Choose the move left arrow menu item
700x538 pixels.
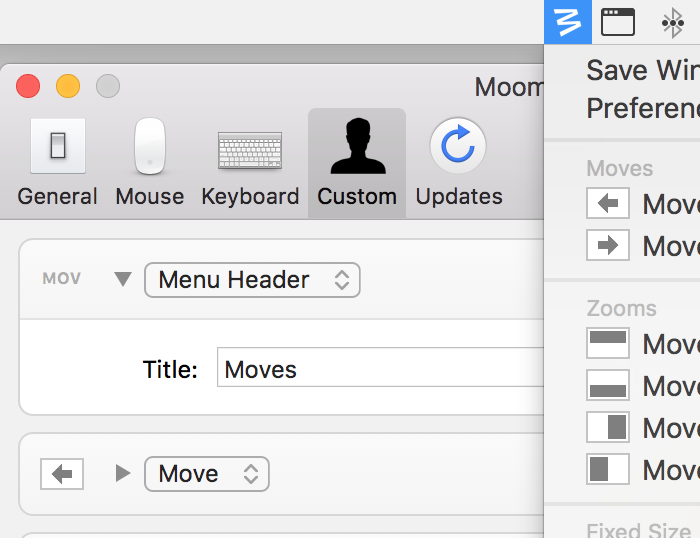(x=640, y=204)
